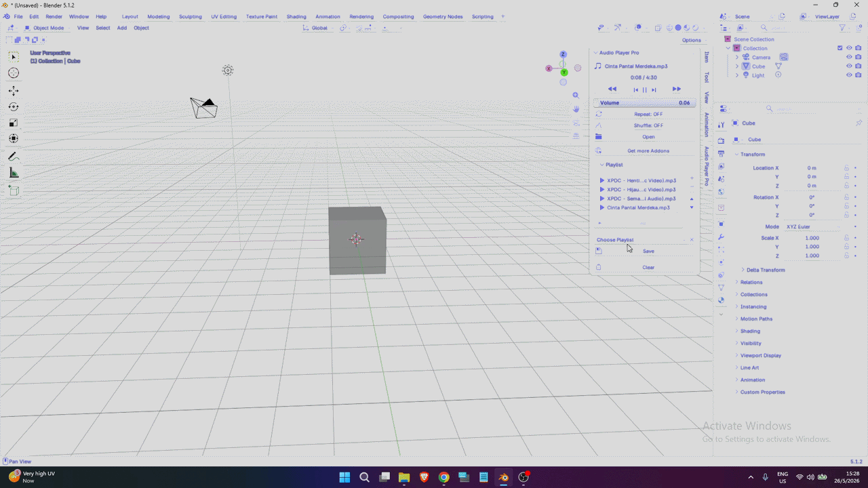
Task: Fast-forward the current track
Action: pos(676,89)
